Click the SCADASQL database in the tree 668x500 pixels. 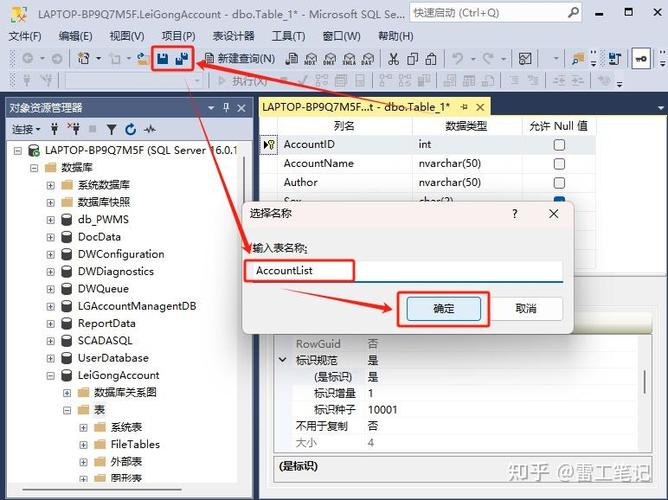tap(105, 341)
